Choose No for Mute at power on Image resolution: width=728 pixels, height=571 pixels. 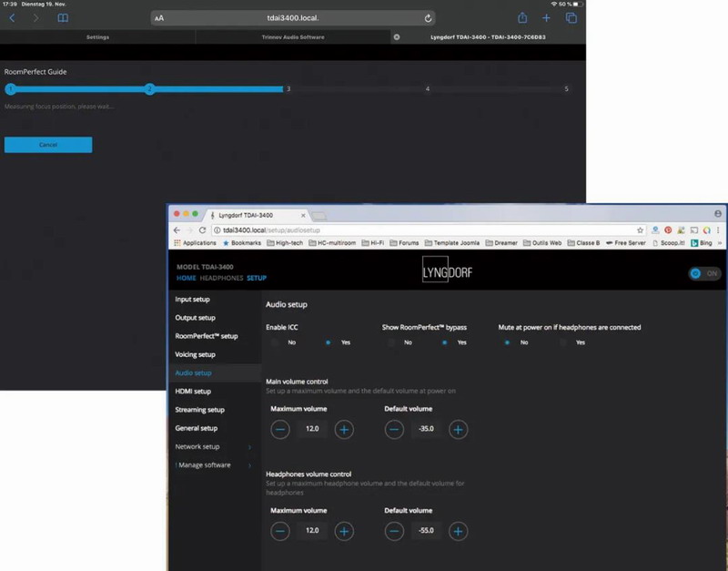coord(507,342)
